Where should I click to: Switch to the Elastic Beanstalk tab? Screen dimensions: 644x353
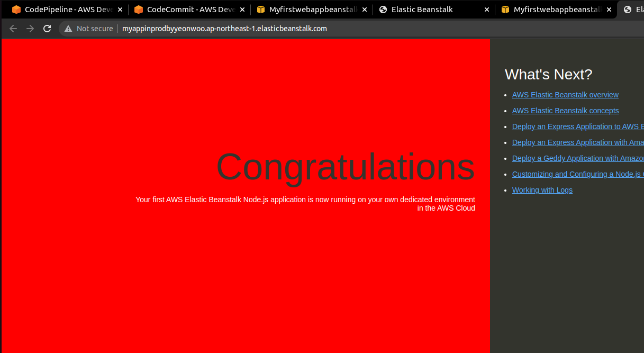pos(433,10)
